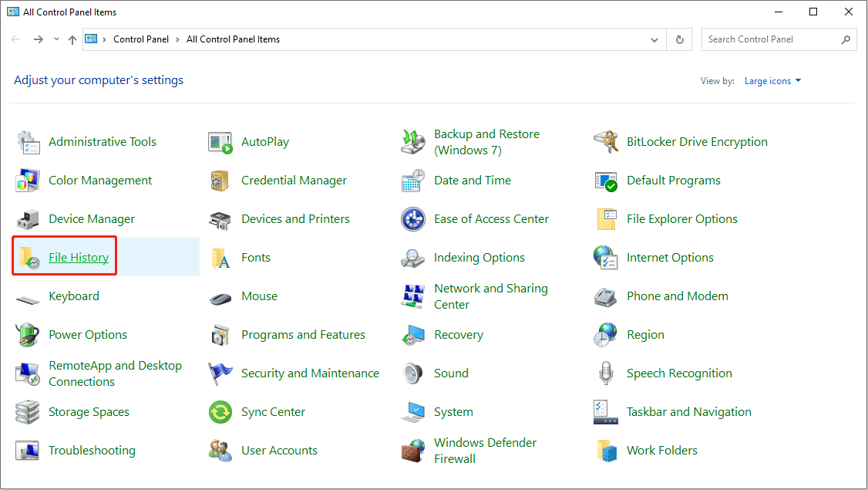Image resolution: width=868 pixels, height=490 pixels.
Task: Click the Search Control Panel field
Action: click(x=771, y=39)
